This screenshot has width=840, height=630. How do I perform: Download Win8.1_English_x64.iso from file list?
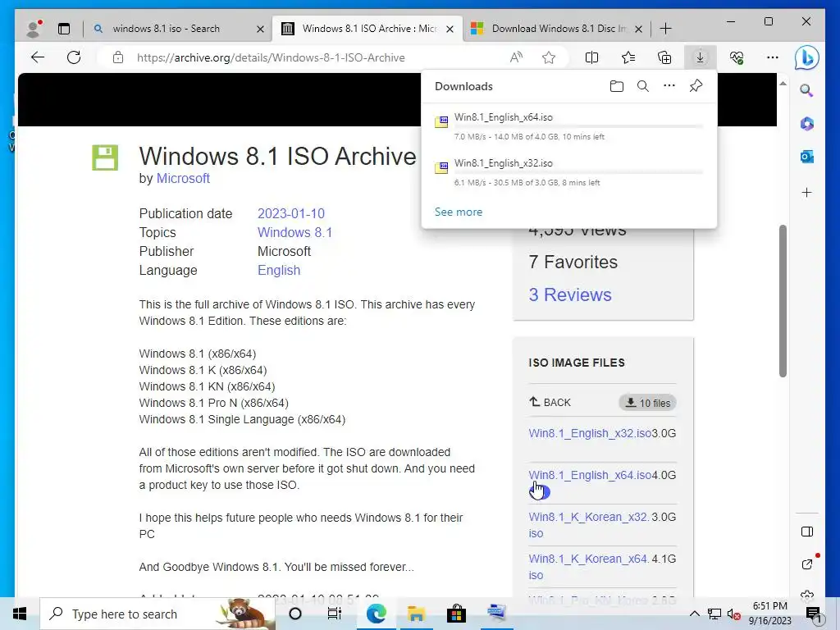[590, 475]
